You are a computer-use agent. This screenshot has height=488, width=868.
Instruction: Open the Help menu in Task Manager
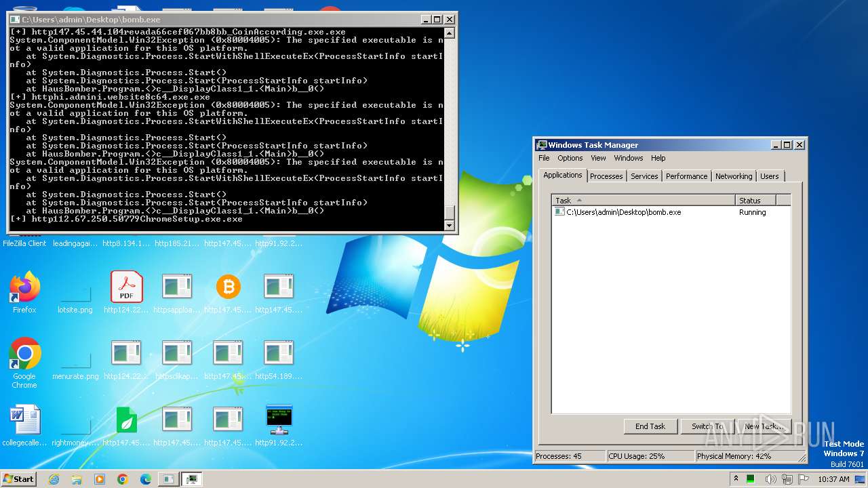click(x=658, y=158)
